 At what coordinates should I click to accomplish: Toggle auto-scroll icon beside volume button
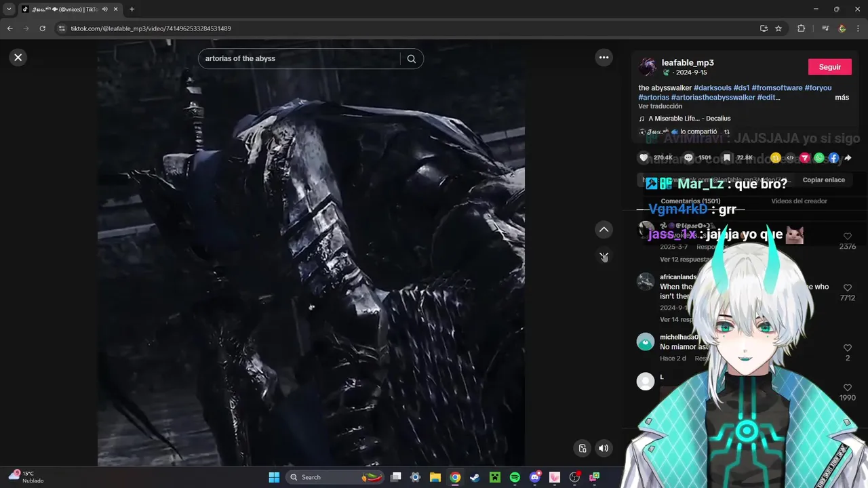[x=583, y=448]
